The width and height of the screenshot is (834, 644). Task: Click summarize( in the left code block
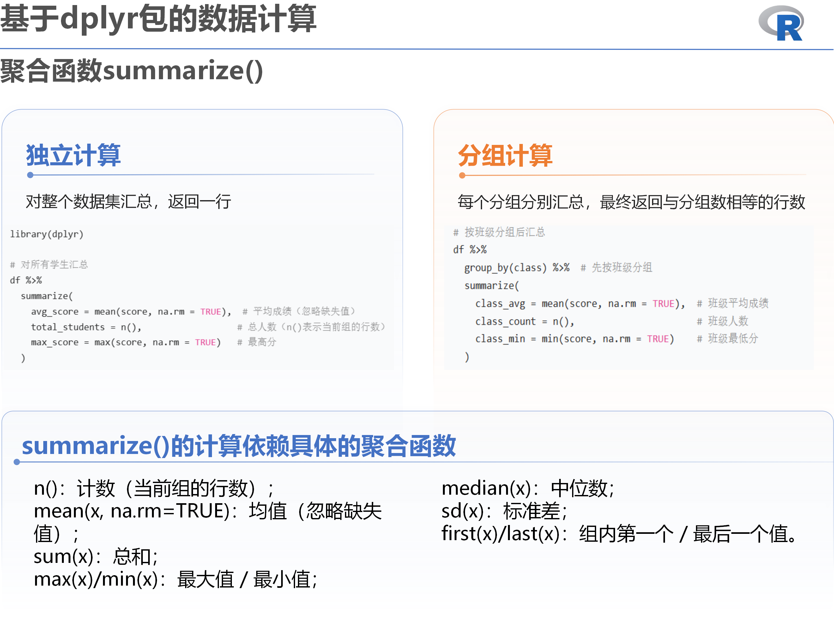point(46,296)
